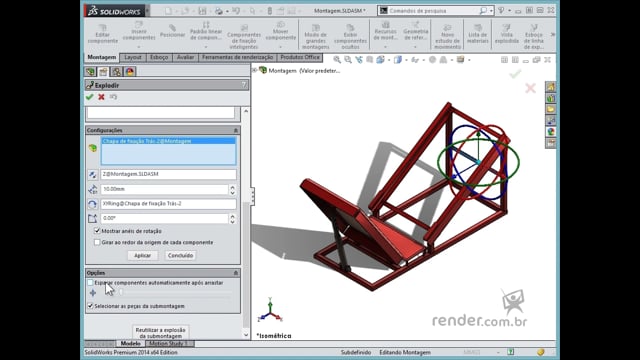Select the Mover componente tool

[280, 31]
